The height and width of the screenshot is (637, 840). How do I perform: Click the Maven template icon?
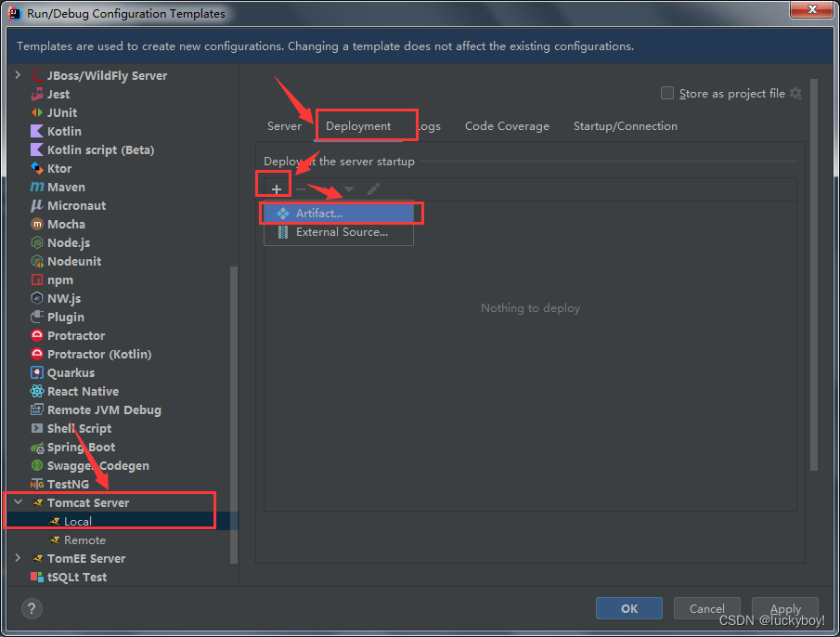coord(37,187)
